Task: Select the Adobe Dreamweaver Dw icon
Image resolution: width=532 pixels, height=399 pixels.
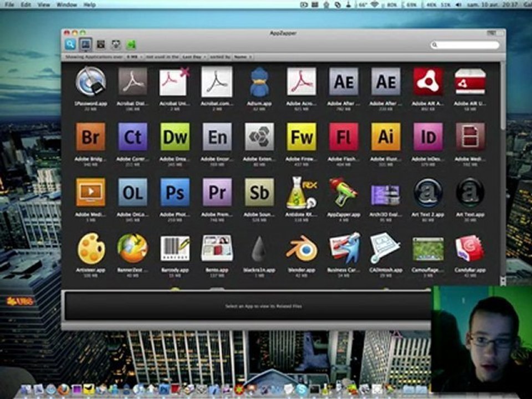Action: (175, 137)
